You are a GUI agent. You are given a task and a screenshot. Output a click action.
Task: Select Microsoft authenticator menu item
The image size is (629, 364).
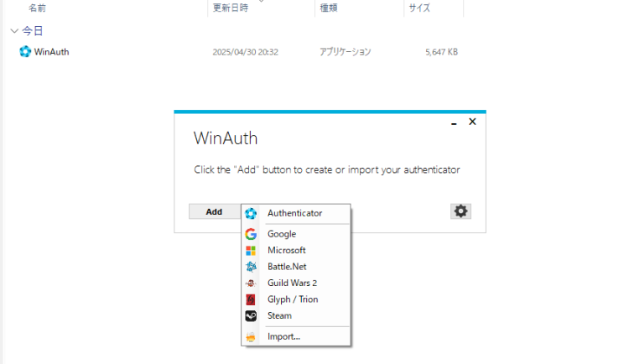click(296, 251)
